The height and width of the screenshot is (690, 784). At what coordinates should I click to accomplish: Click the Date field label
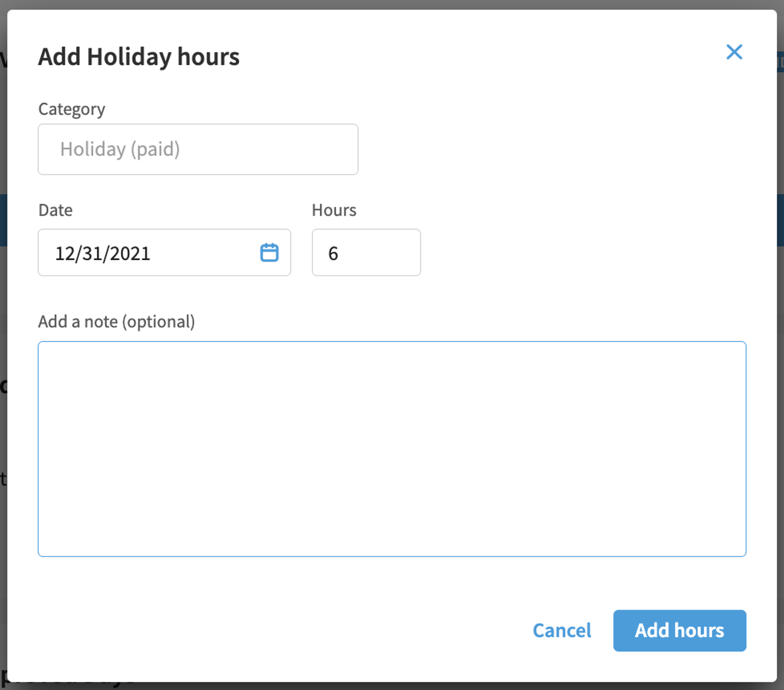[55, 210]
